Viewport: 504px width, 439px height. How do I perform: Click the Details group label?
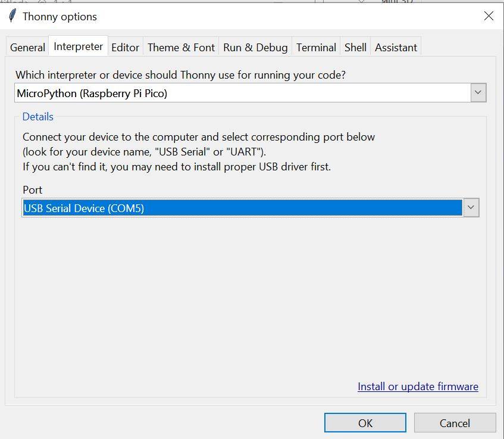37,117
